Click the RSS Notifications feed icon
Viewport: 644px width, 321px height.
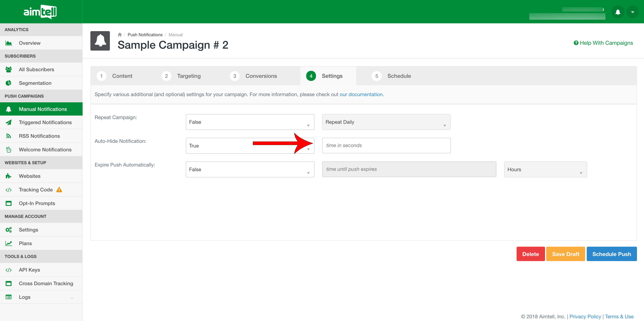[9, 136]
